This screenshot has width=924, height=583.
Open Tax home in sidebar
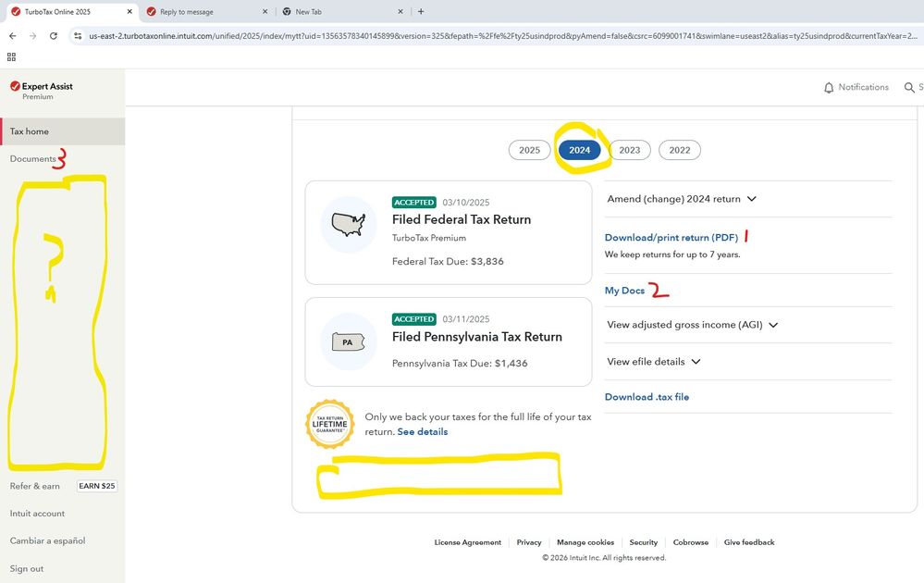click(x=63, y=131)
